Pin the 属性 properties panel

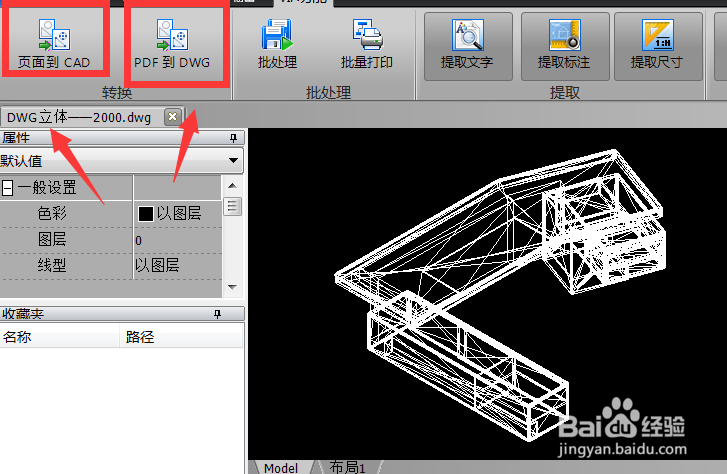point(233,138)
